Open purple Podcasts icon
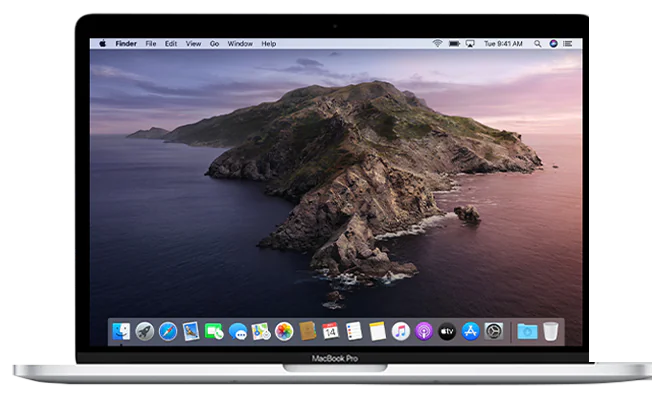The image size is (664, 398). pos(424,332)
